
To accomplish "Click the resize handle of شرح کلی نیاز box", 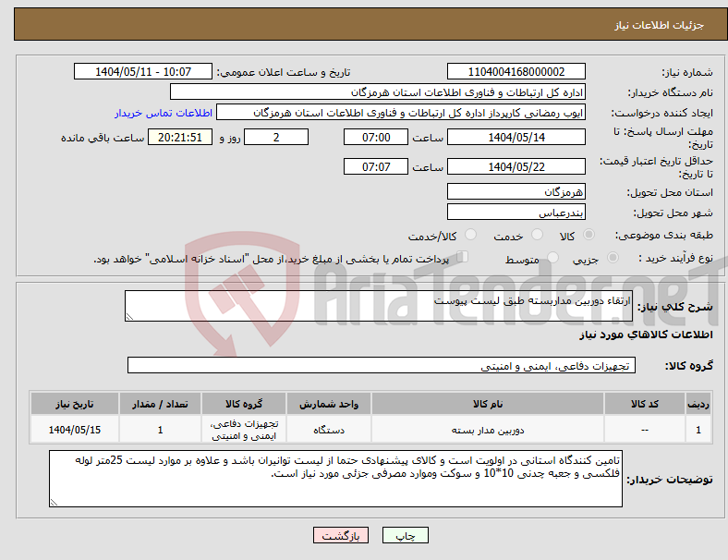I will [129, 317].
